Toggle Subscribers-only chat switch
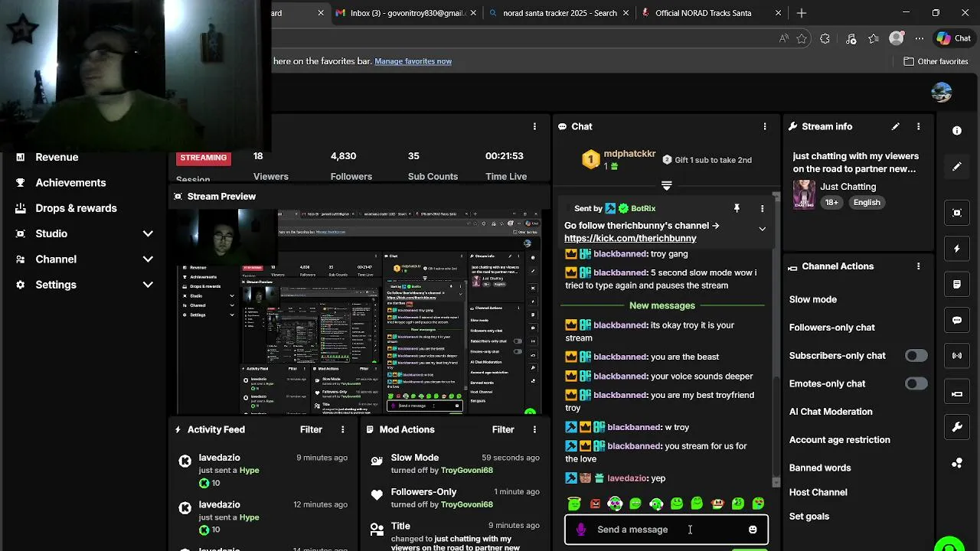The image size is (980, 551). pyautogui.click(x=916, y=356)
